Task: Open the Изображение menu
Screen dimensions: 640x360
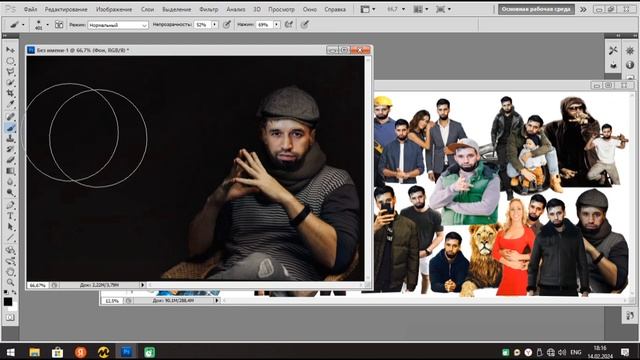Action: (114, 9)
